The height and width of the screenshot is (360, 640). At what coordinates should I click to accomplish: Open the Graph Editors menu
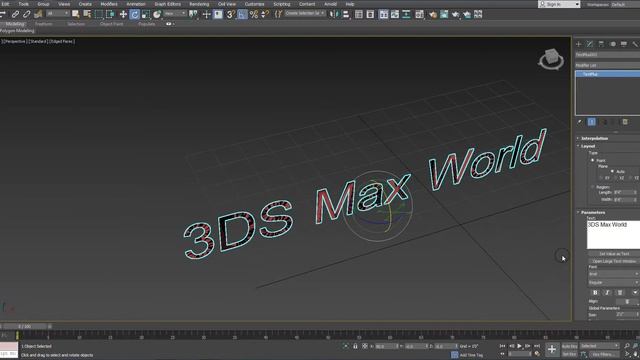coord(168,4)
